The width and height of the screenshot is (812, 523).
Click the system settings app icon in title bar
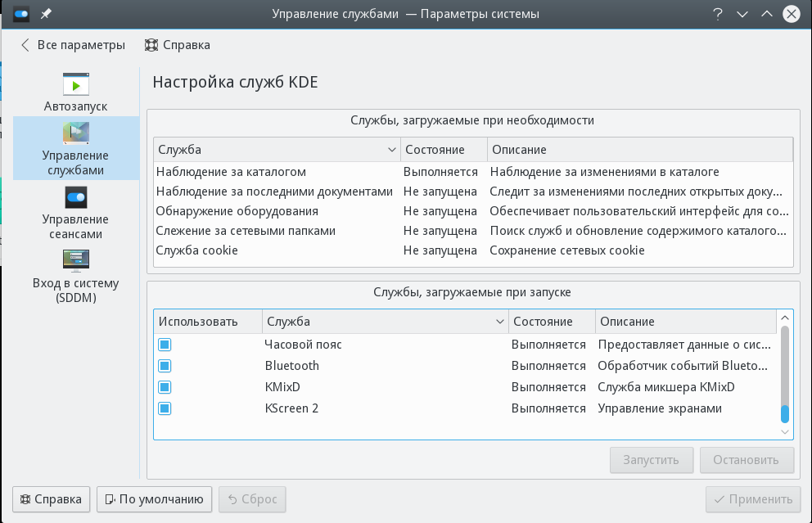[21, 14]
